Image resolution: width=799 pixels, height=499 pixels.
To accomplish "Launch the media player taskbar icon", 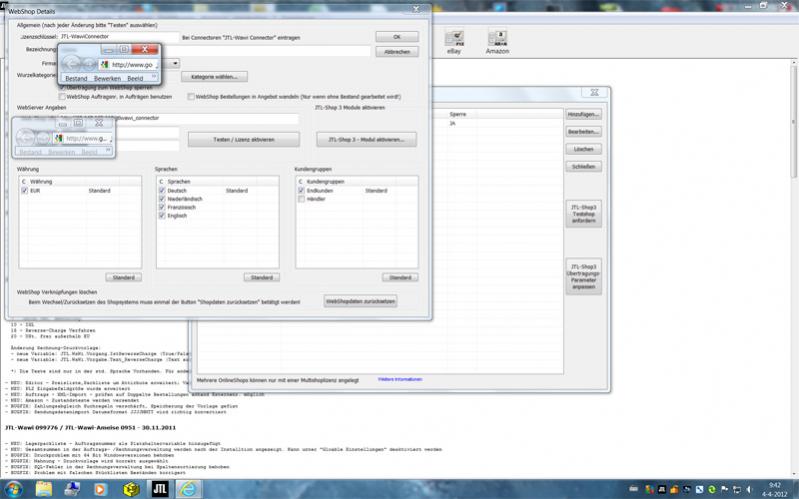I will (101, 487).
